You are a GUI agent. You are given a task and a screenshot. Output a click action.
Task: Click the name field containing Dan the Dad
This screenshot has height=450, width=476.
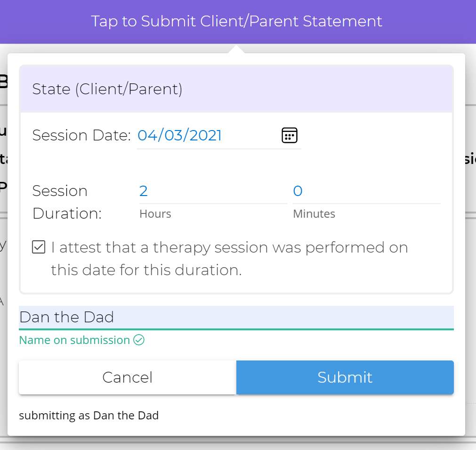pos(188,317)
